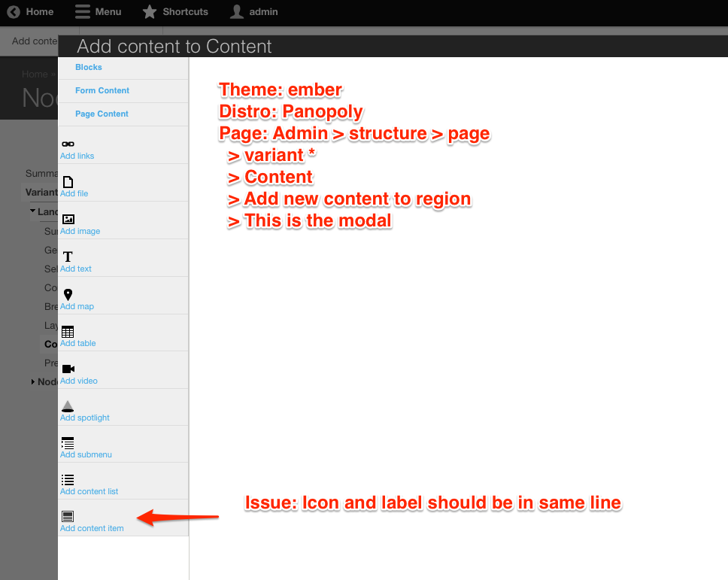Open the Form Content tab

102,90
